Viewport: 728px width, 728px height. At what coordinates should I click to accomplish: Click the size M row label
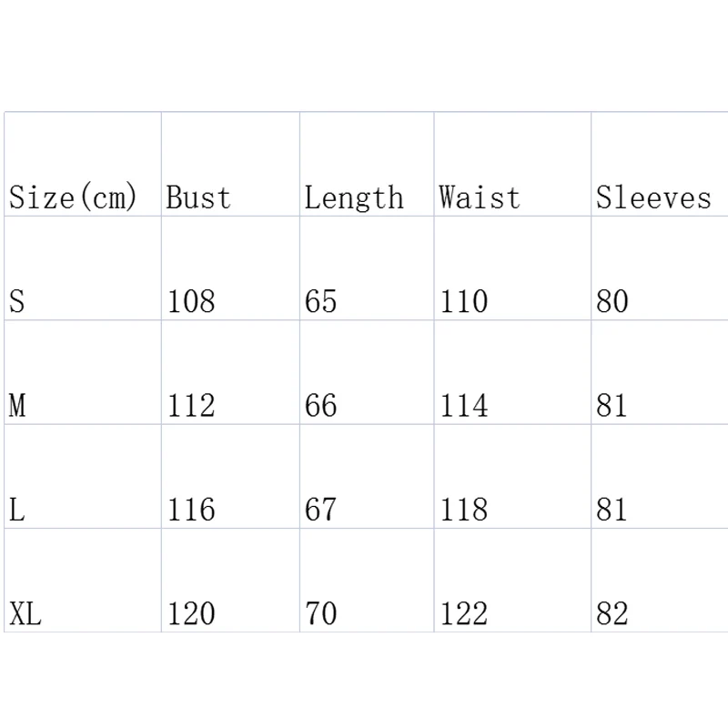(x=16, y=405)
